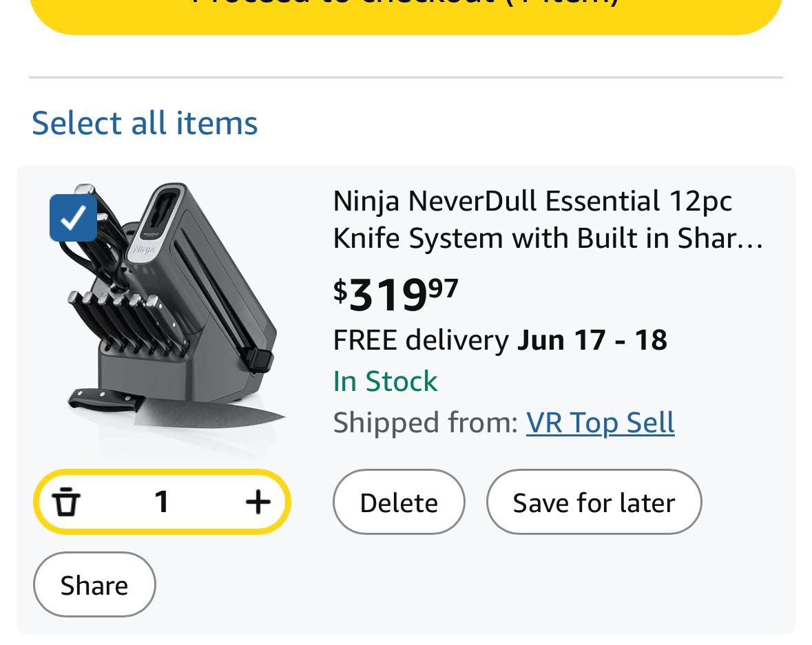Open the Ninja NeverDull Essential 12pc title
This screenshot has height=645, width=812.
pos(548,220)
